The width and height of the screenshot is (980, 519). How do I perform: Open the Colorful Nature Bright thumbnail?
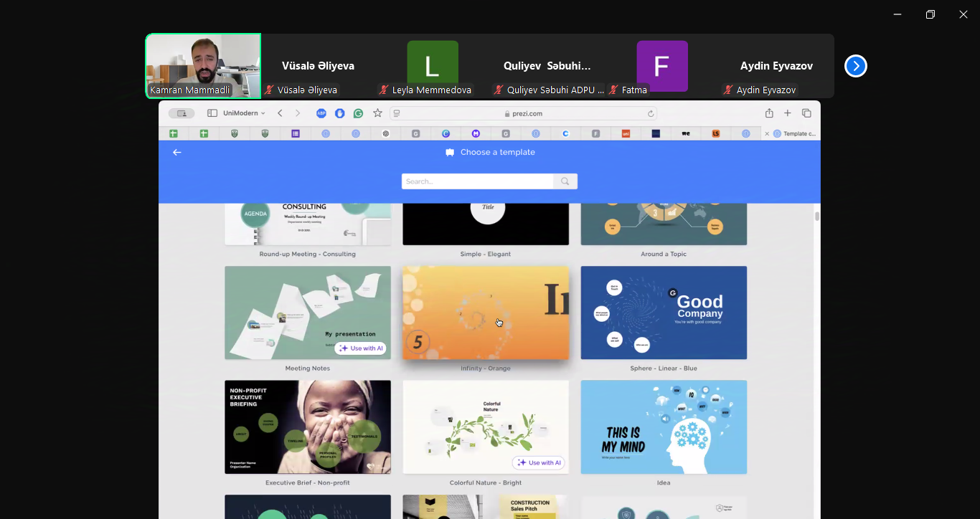[x=486, y=427]
